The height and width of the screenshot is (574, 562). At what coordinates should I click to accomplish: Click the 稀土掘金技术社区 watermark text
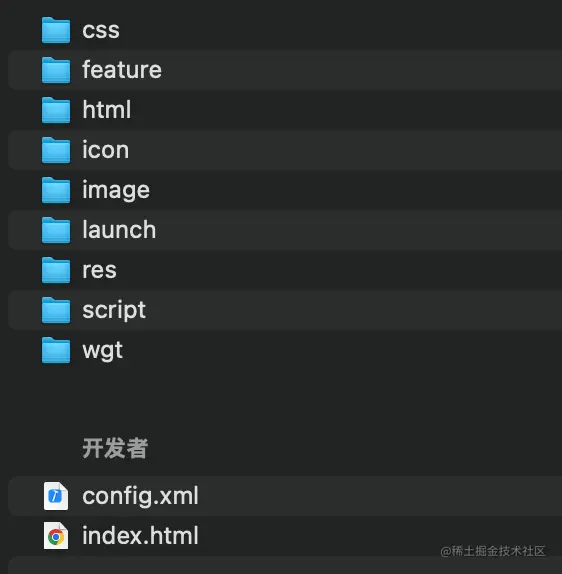tap(493, 551)
